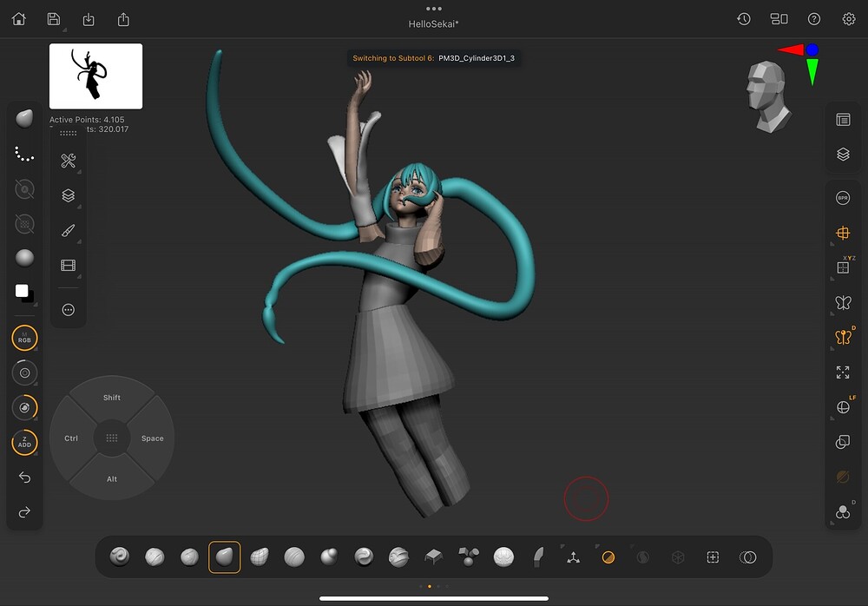Open the properties list panel icon
The height and width of the screenshot is (606, 868).
(x=843, y=120)
